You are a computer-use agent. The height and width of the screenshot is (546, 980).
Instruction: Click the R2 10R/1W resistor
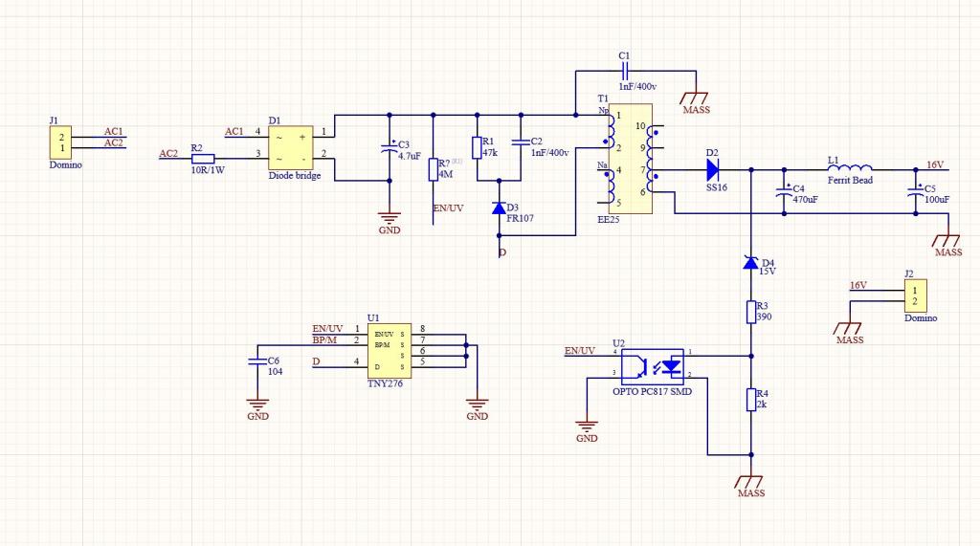[203, 159]
